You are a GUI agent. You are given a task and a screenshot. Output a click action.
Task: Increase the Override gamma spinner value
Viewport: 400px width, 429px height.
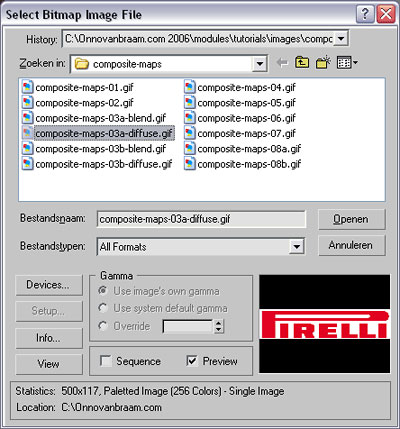click(218, 323)
